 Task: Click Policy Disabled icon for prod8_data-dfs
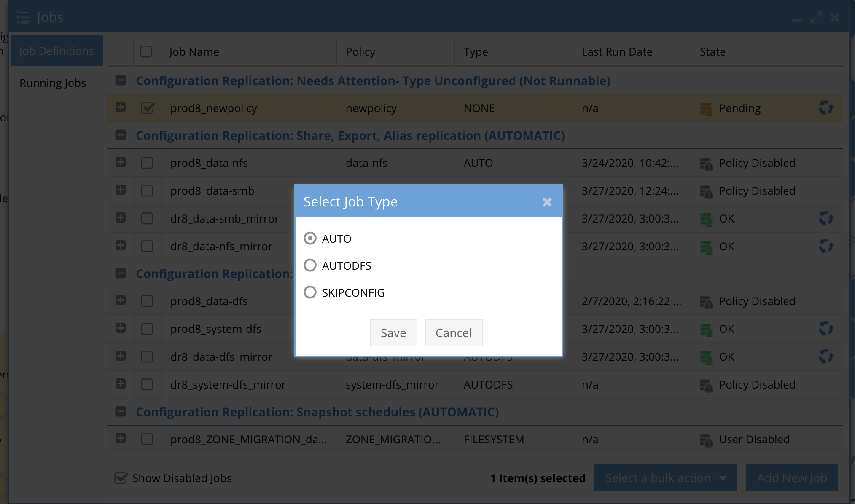(706, 302)
